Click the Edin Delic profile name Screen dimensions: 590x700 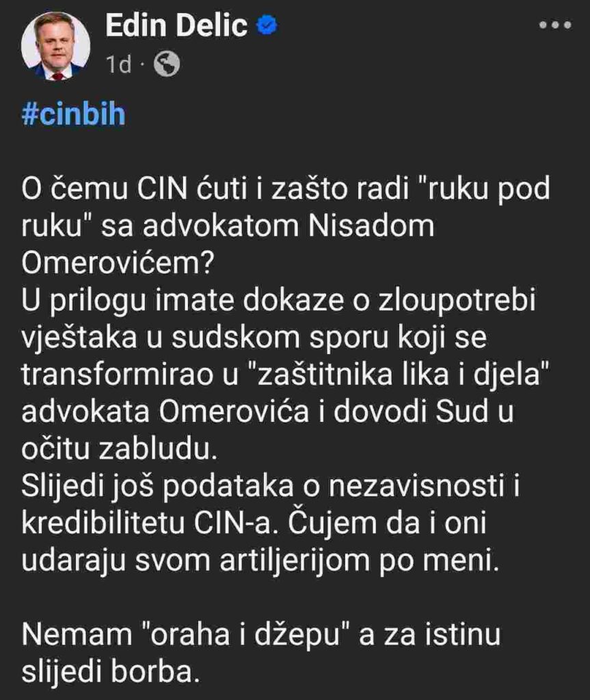tap(176, 27)
